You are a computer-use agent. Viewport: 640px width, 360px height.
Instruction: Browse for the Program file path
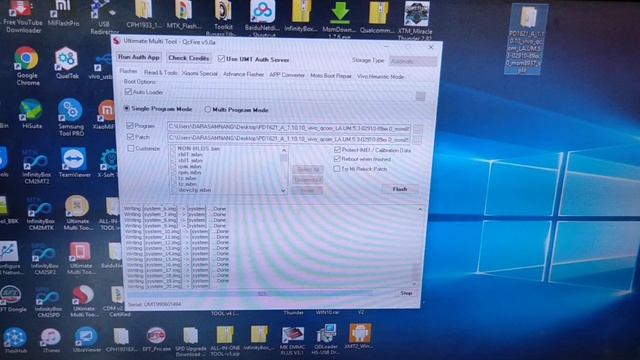417,129
